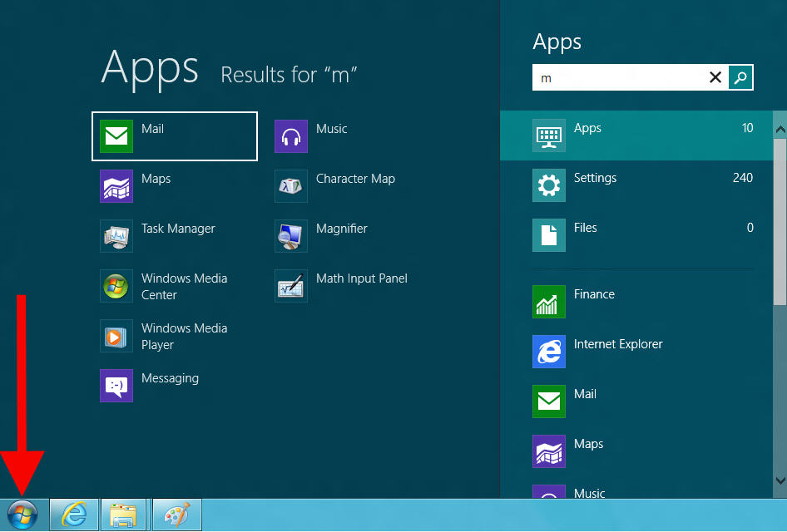This screenshot has width=787, height=532.
Task: Filter search results by Settings
Action: pos(636,185)
